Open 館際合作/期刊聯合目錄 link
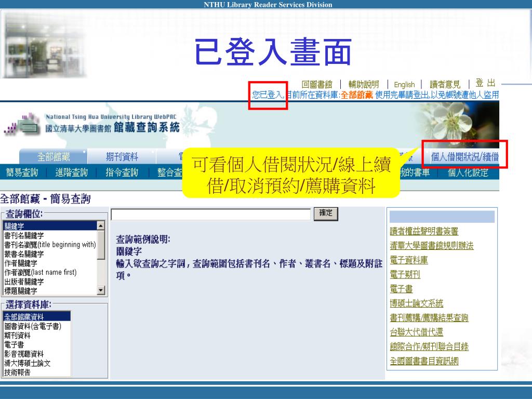Viewport: 532px width, 399px height. [429, 347]
